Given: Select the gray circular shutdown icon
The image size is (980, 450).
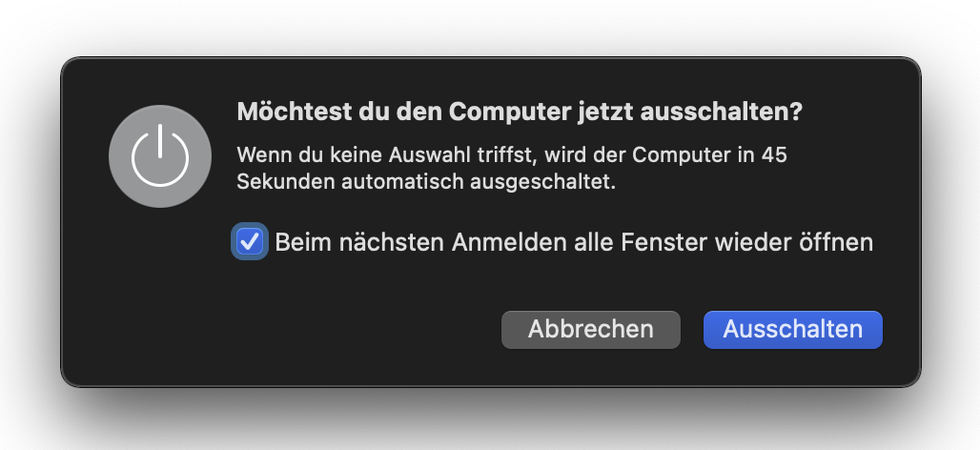Looking at the screenshot, I should 161,155.
